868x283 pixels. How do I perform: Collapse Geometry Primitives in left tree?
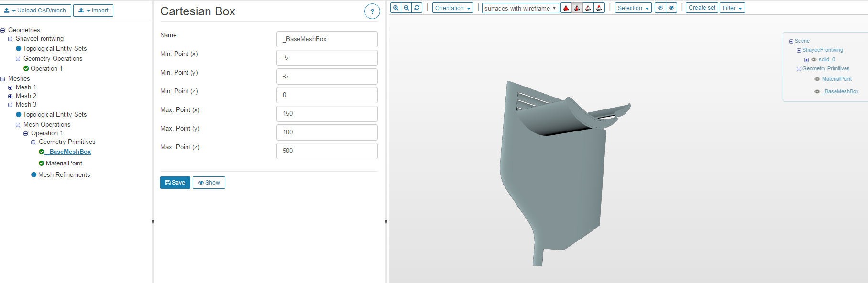[33, 142]
